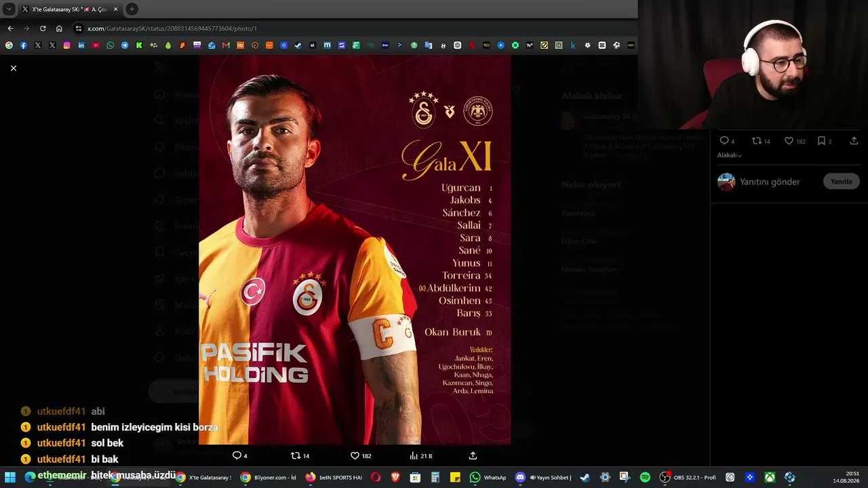Open WhatsApp from the taskbar

tap(488, 477)
